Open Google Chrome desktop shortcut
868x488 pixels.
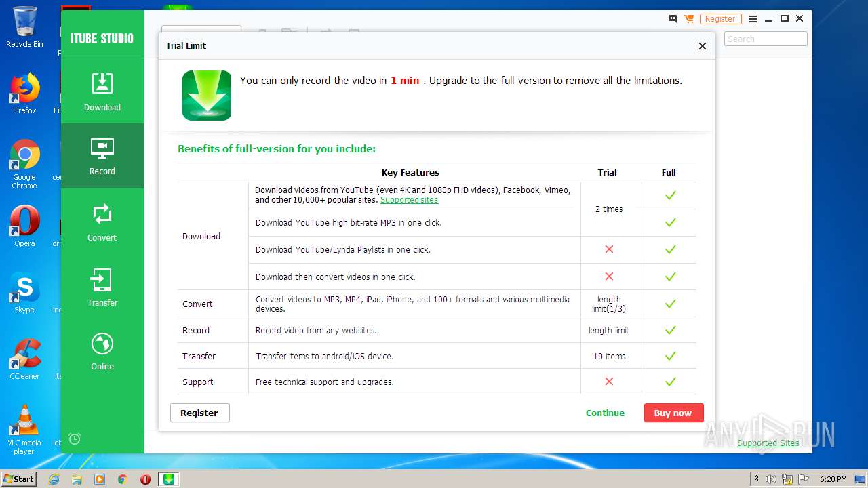click(24, 164)
